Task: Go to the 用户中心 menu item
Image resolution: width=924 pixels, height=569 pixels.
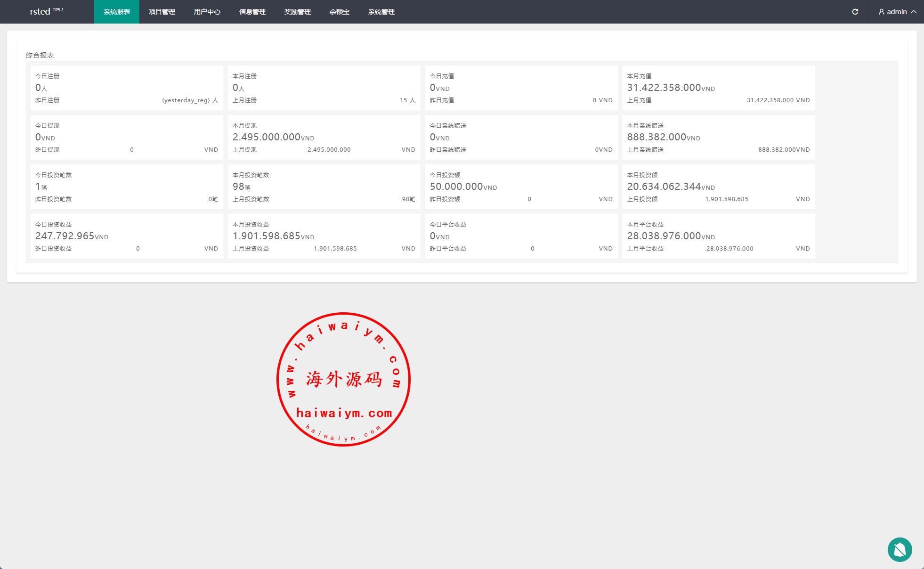Action: [x=207, y=12]
